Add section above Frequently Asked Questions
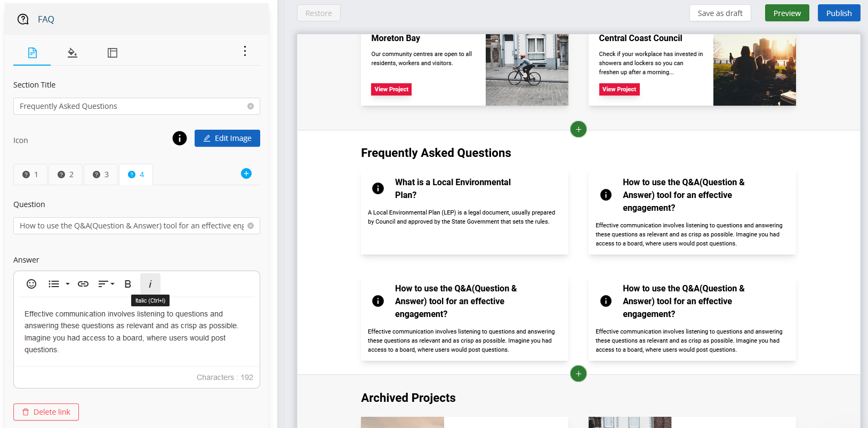Screen dimensions: 868x428 pos(578,129)
